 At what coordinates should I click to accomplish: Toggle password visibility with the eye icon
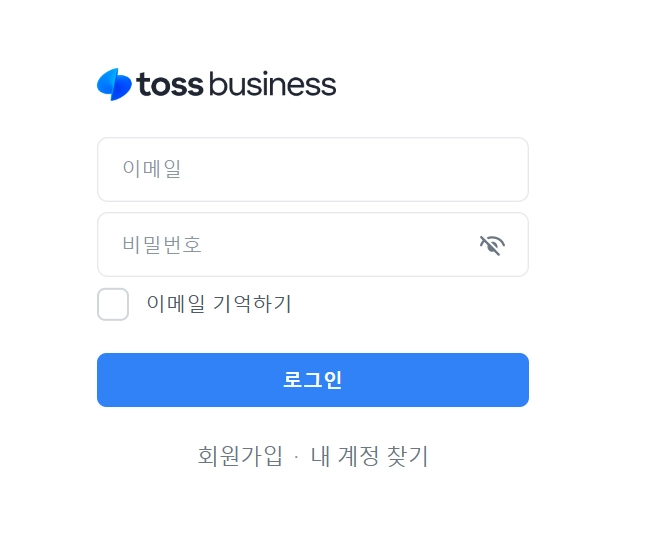[492, 245]
